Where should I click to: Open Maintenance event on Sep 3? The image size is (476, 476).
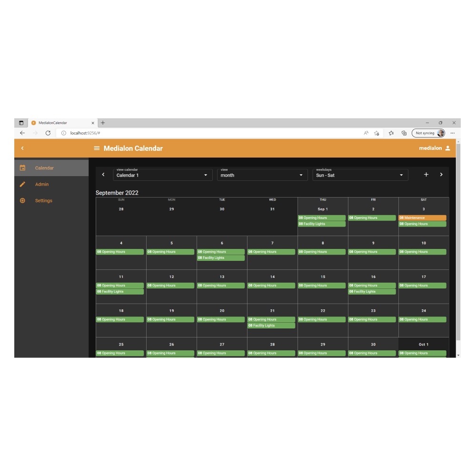(422, 218)
